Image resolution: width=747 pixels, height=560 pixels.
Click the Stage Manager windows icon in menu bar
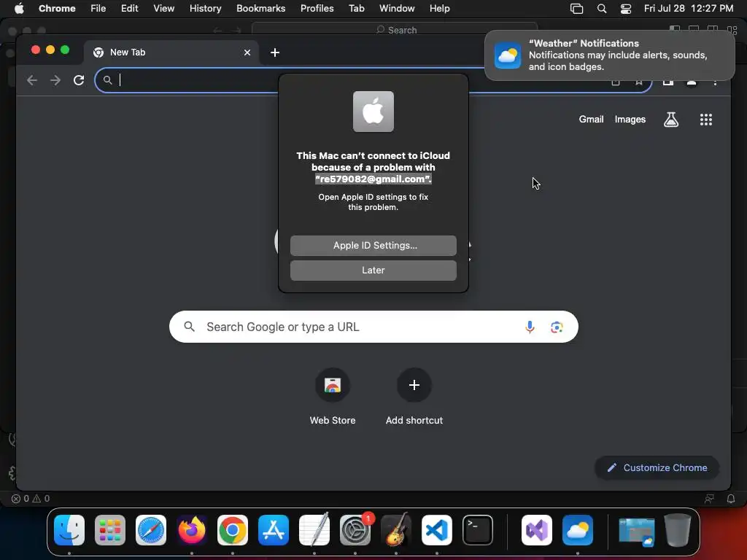click(576, 9)
